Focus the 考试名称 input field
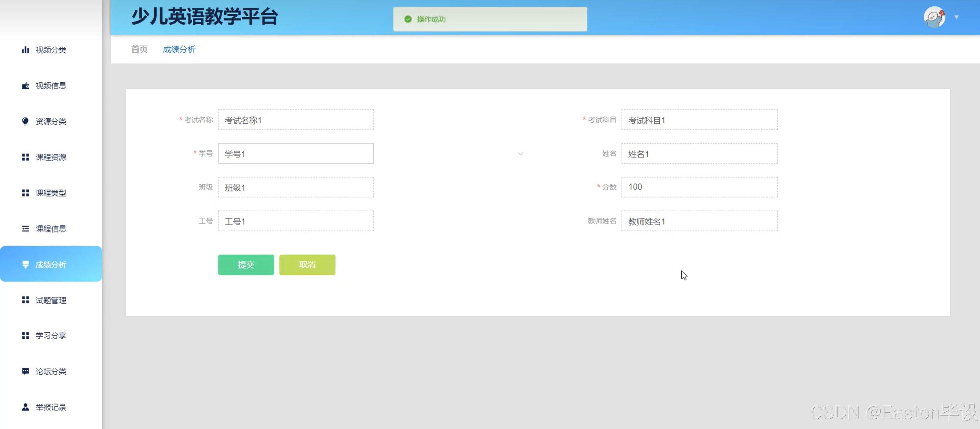This screenshot has width=980, height=429. (295, 120)
